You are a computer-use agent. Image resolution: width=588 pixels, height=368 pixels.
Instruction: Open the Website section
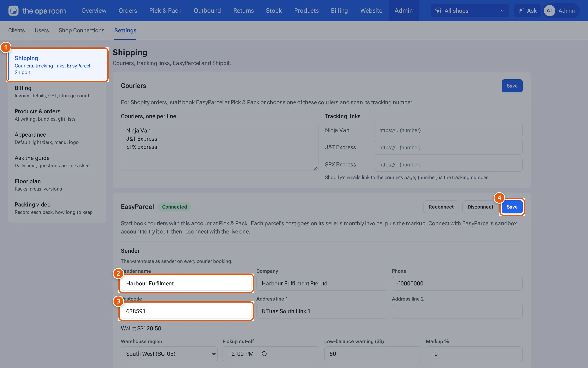371,11
